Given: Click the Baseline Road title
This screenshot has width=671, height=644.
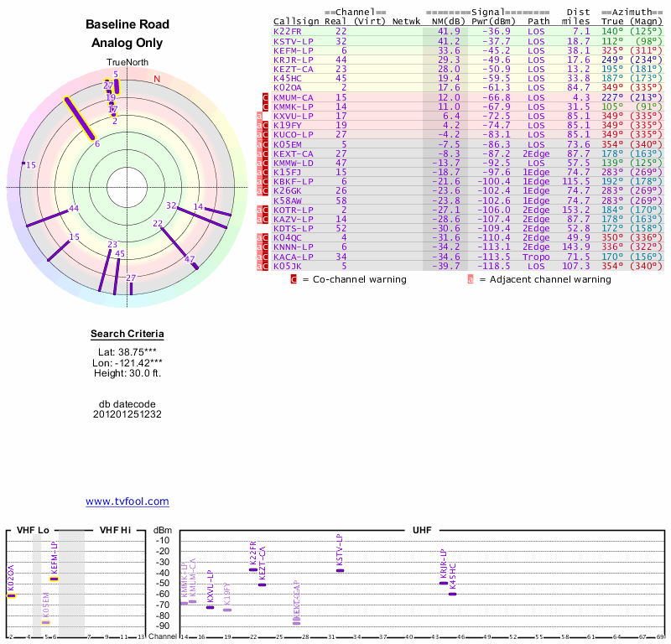Looking at the screenshot, I should tap(127, 24).
